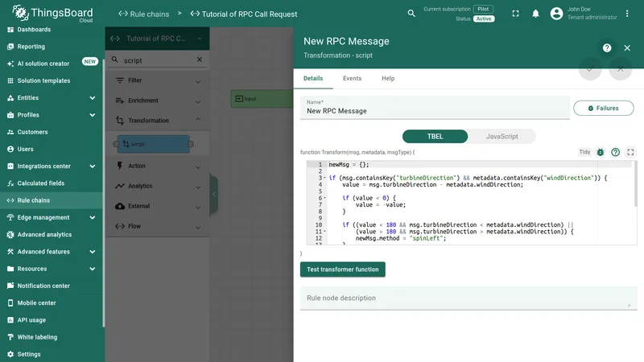
Task: Click the header search magnifier icon
Action: (x=411, y=14)
